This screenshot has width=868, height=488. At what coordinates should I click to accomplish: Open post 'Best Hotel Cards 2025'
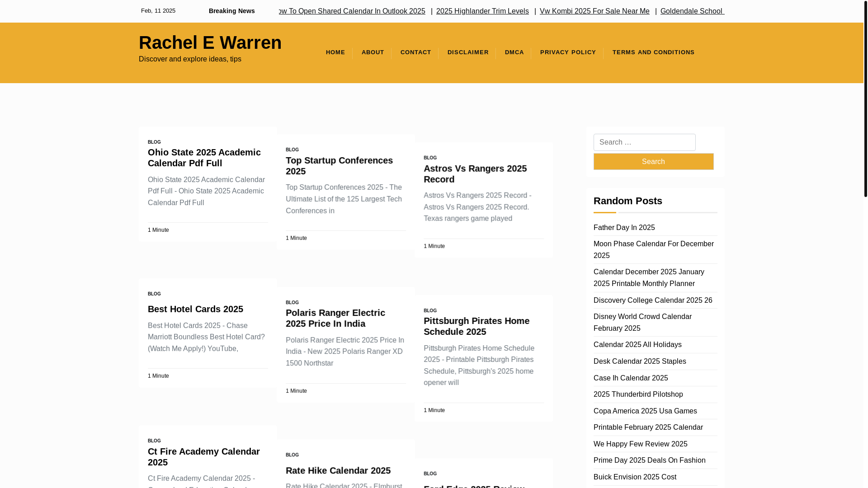(195, 309)
